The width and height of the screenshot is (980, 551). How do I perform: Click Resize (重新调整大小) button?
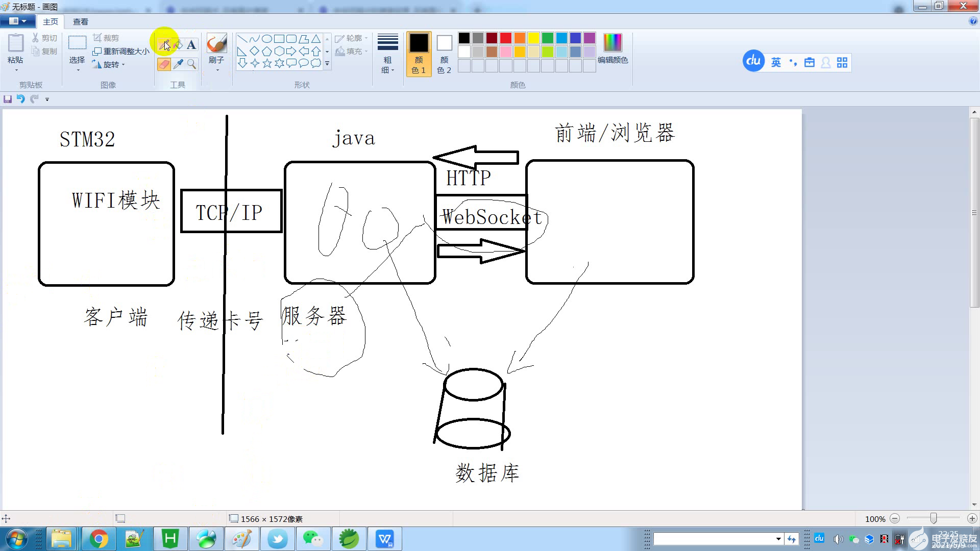pos(121,52)
